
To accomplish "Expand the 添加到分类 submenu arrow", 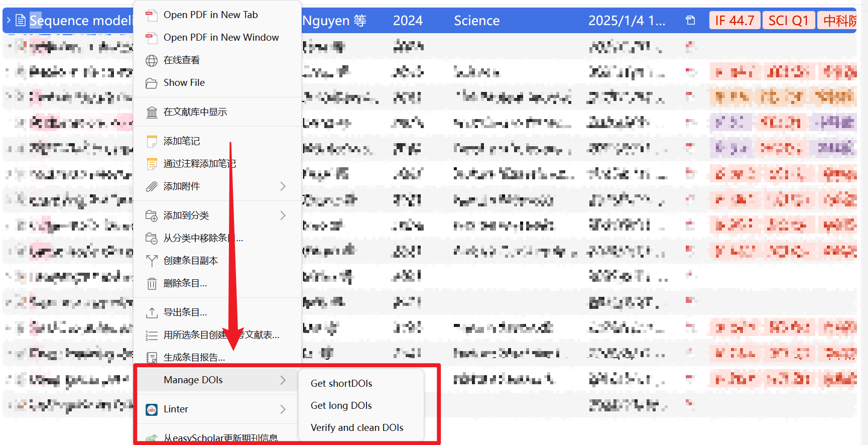I will click(283, 215).
